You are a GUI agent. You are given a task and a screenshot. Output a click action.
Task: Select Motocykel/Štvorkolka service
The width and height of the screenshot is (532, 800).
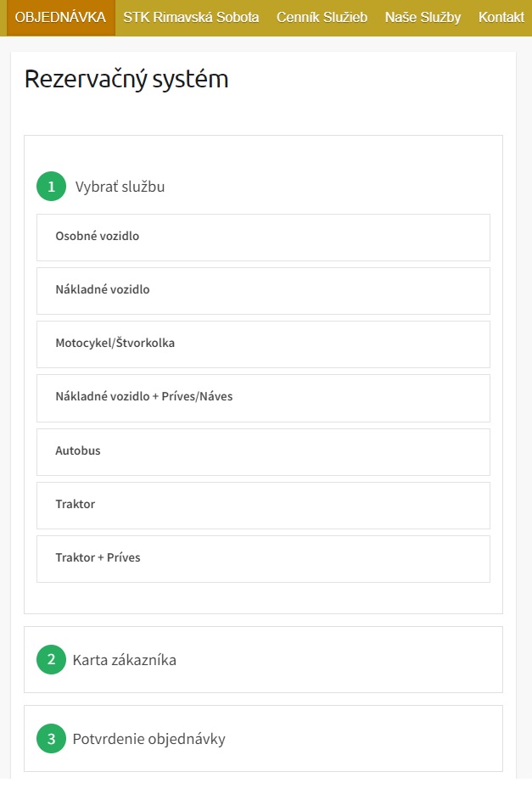coord(263,344)
